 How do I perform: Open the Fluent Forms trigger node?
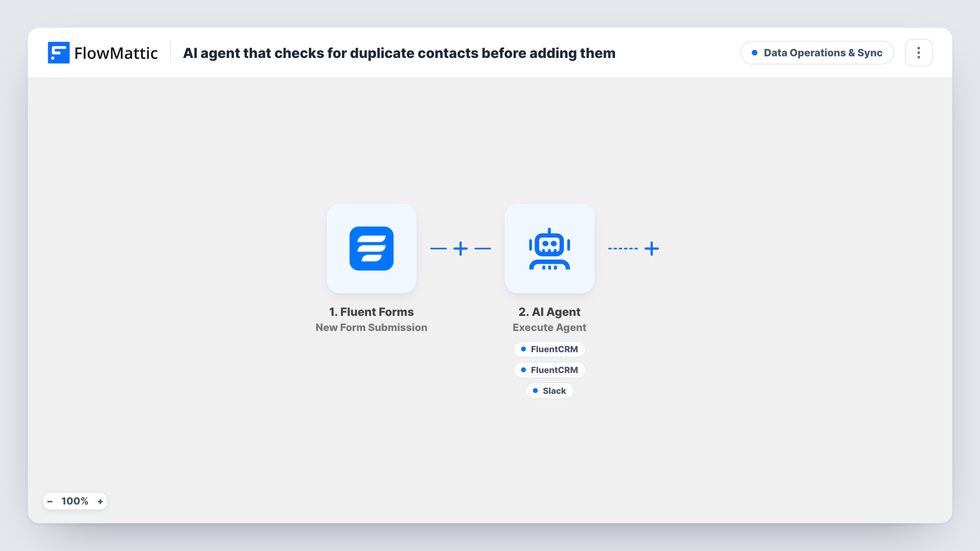[371, 248]
